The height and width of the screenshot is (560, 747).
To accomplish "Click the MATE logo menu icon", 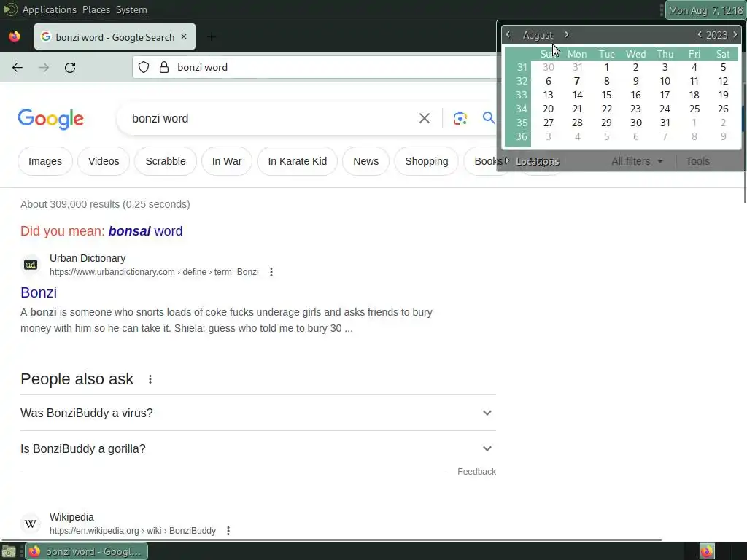I will (x=10, y=9).
